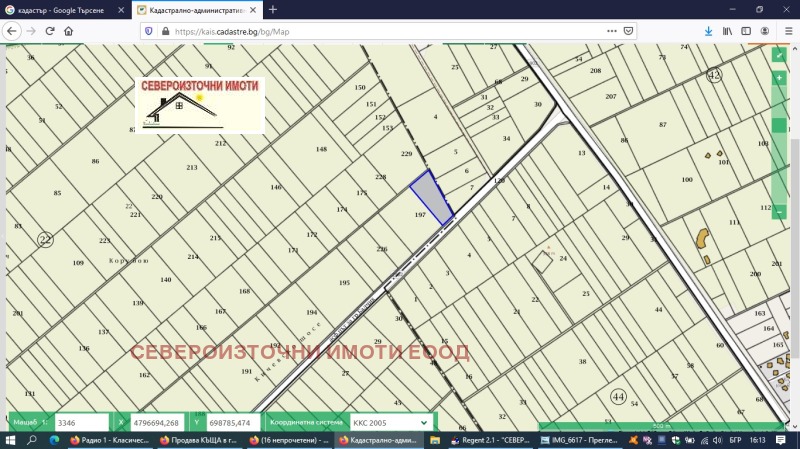This screenshot has height=449, width=800.
Task: View site security lock information
Action: 165,31
